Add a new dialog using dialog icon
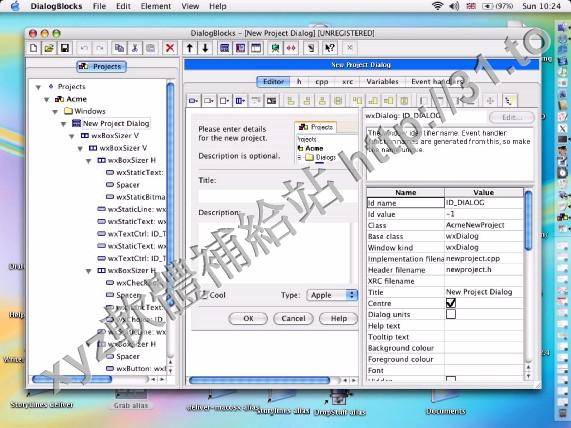The width and height of the screenshot is (571, 428). 225,48
